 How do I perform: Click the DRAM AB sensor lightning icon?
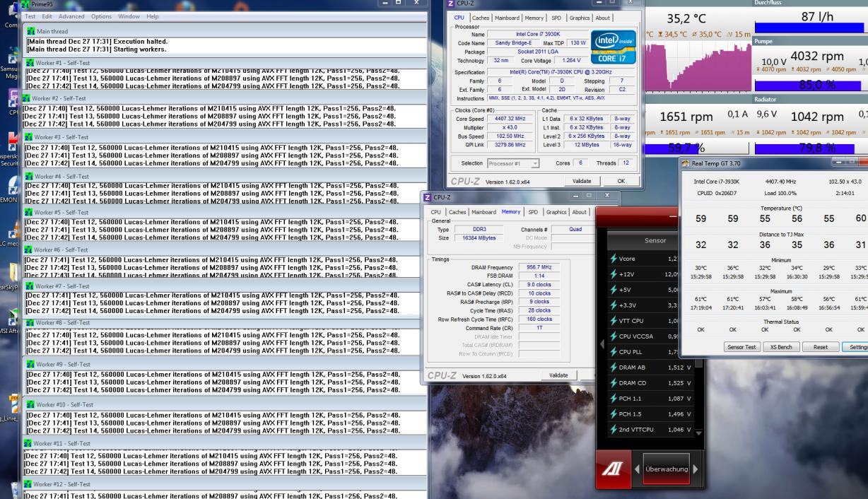(x=612, y=368)
